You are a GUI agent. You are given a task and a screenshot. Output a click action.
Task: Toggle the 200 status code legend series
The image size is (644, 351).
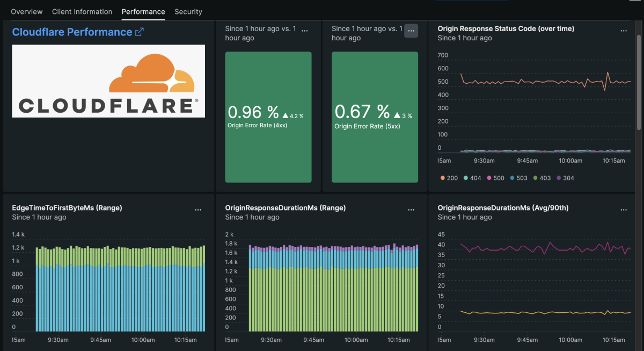(x=449, y=178)
